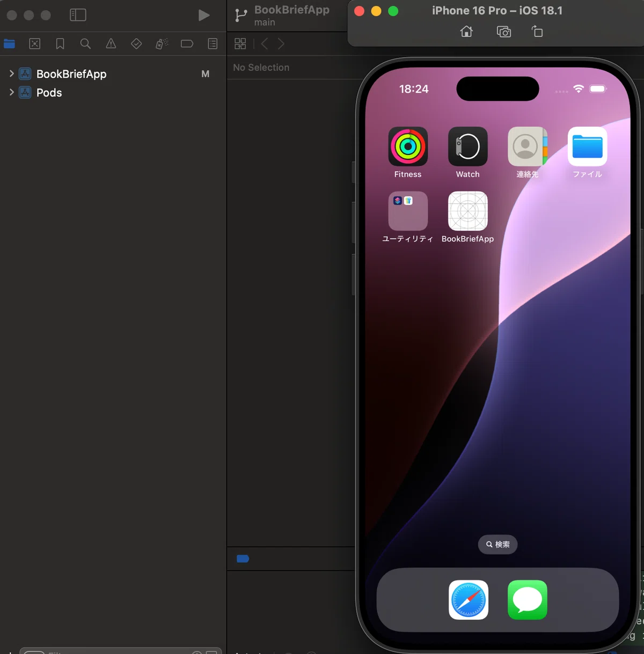
Task: Open the Issue navigator warning icon
Action: (x=111, y=44)
